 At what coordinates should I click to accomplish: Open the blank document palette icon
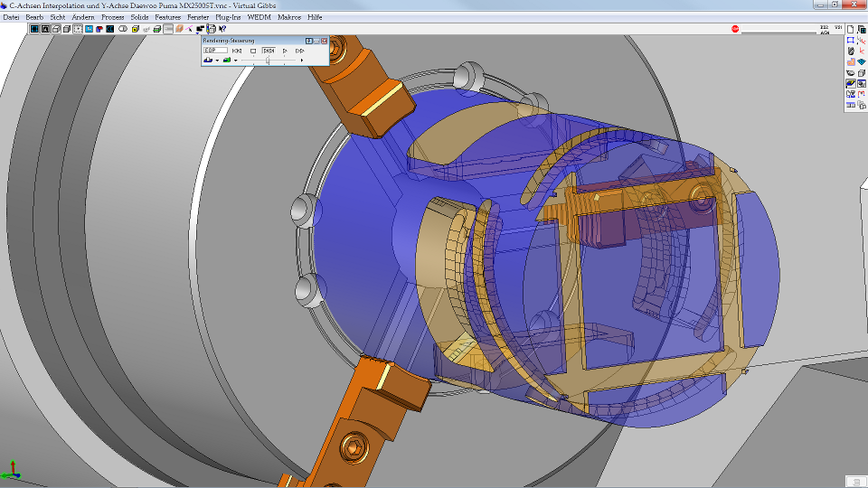(x=850, y=29)
